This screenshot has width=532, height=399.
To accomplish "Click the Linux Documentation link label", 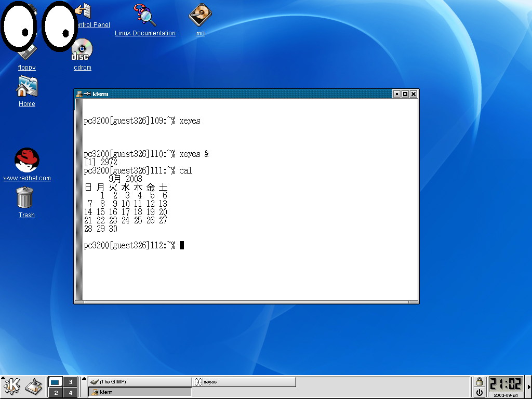I will [145, 33].
